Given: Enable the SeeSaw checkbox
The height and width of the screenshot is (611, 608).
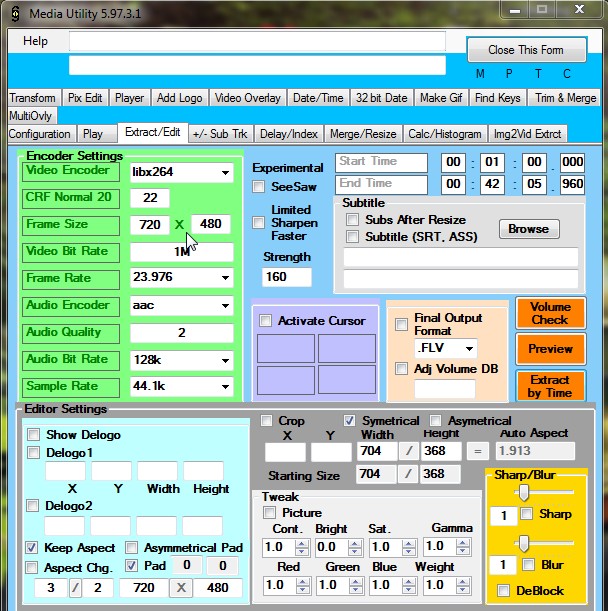Looking at the screenshot, I should click(x=258, y=187).
